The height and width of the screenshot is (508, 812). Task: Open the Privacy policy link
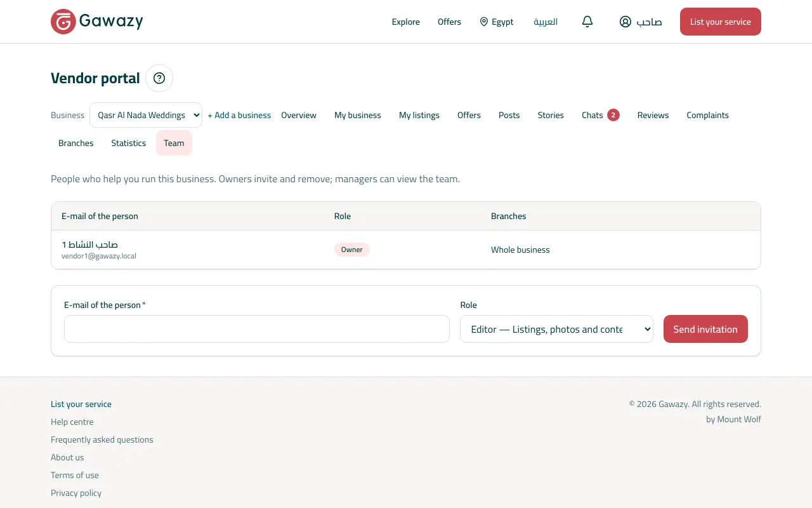[76, 493]
